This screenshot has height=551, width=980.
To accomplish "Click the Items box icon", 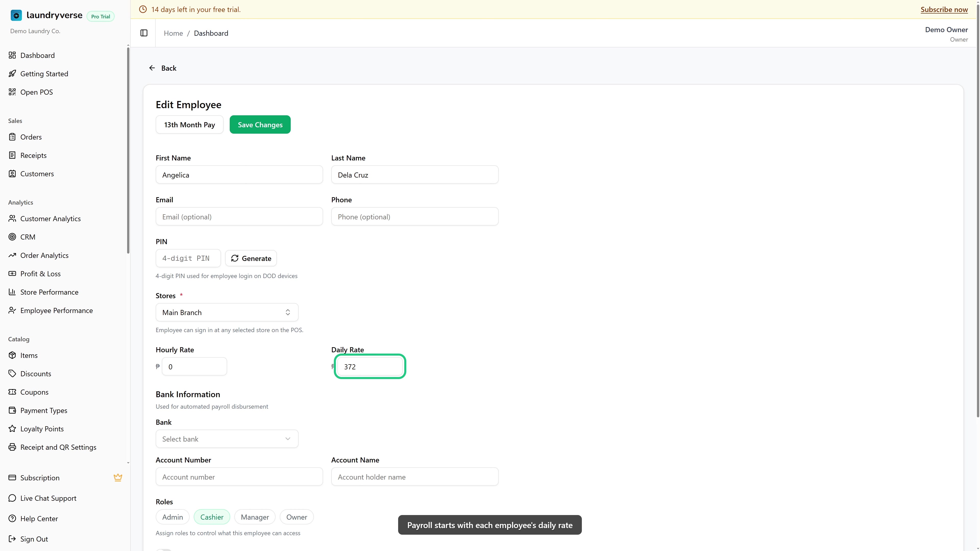I will coord(12,355).
